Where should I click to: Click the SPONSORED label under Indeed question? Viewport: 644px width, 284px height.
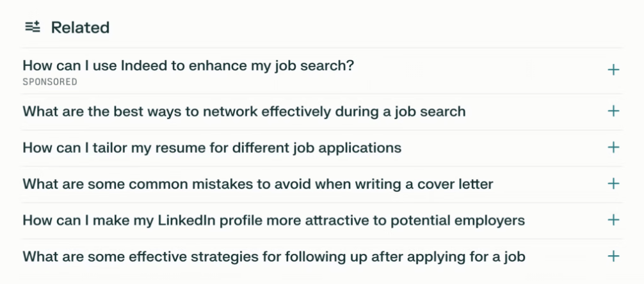pyautogui.click(x=50, y=82)
